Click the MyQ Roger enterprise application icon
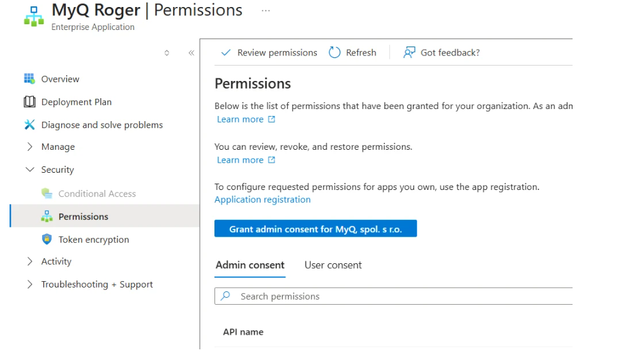Image resolution: width=630 pixels, height=364 pixels. pyautogui.click(x=34, y=17)
